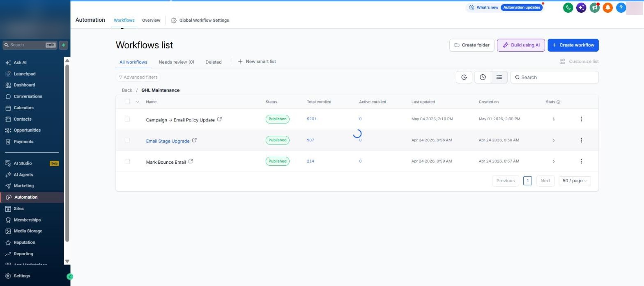The height and width of the screenshot is (286, 644).
Task: Open the Overview tab
Action: [151, 20]
